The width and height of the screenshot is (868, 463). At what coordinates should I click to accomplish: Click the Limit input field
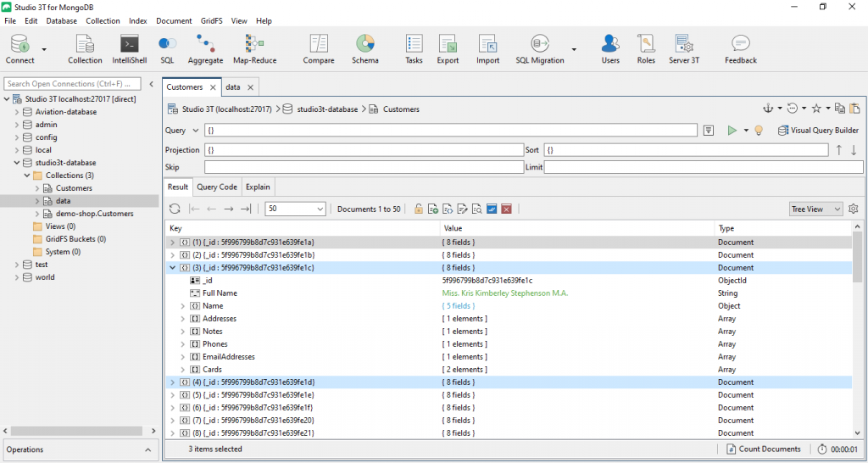coord(704,167)
